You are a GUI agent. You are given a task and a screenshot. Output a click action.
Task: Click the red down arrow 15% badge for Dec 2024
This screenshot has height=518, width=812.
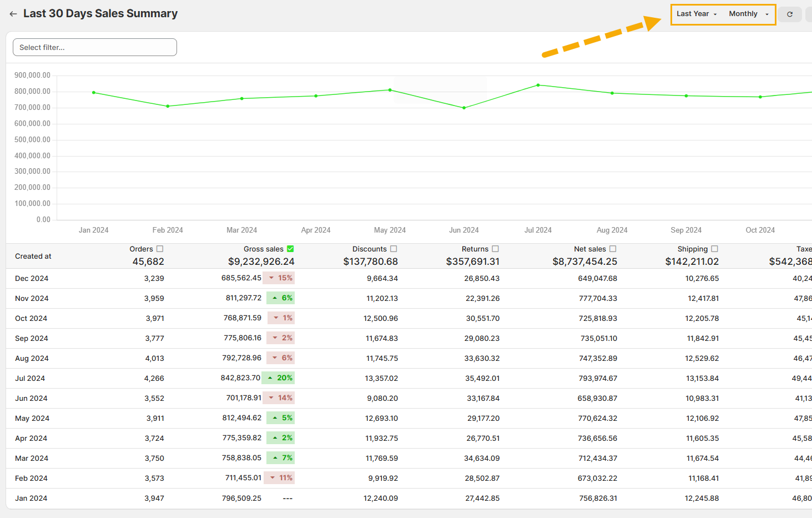pyautogui.click(x=279, y=278)
